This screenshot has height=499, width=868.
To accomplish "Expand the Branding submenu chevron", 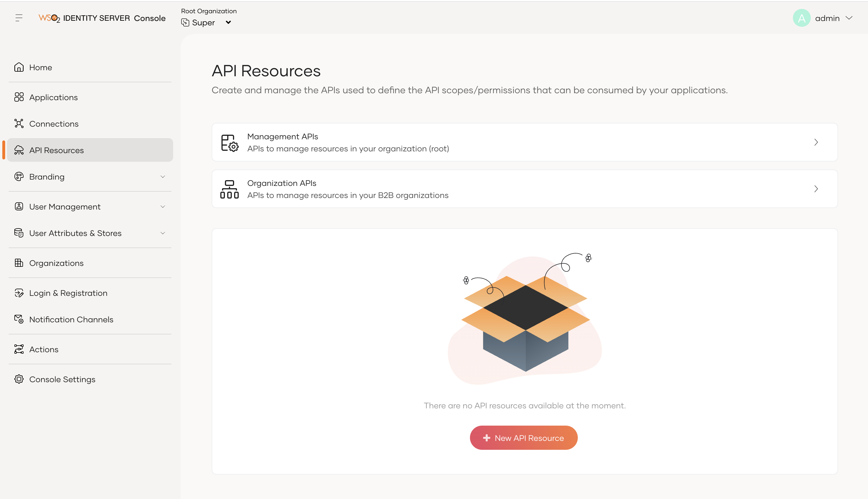I will coord(163,177).
